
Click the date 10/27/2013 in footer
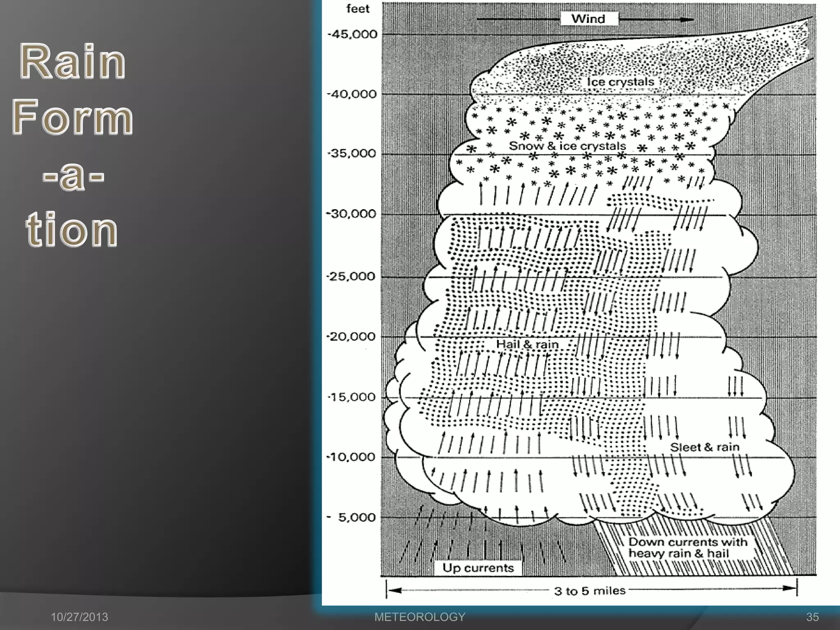(79, 617)
